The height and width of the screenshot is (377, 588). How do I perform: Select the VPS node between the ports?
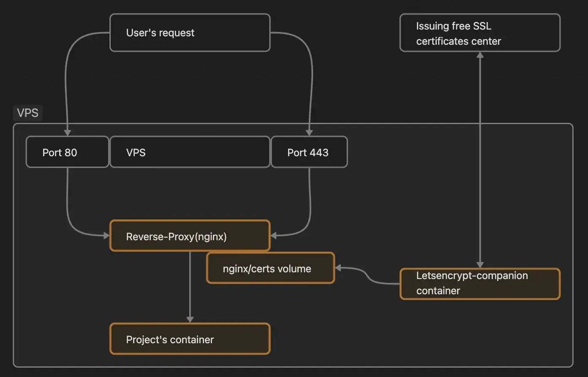tap(190, 152)
